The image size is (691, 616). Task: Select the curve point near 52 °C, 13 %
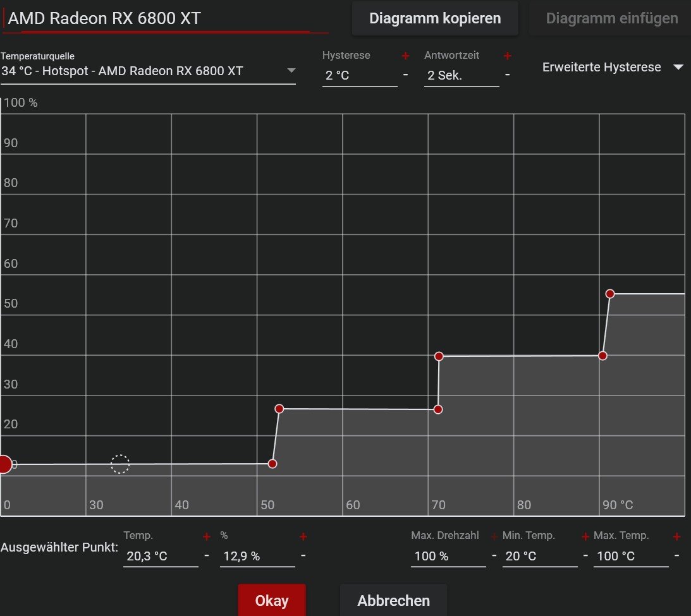pos(272,464)
